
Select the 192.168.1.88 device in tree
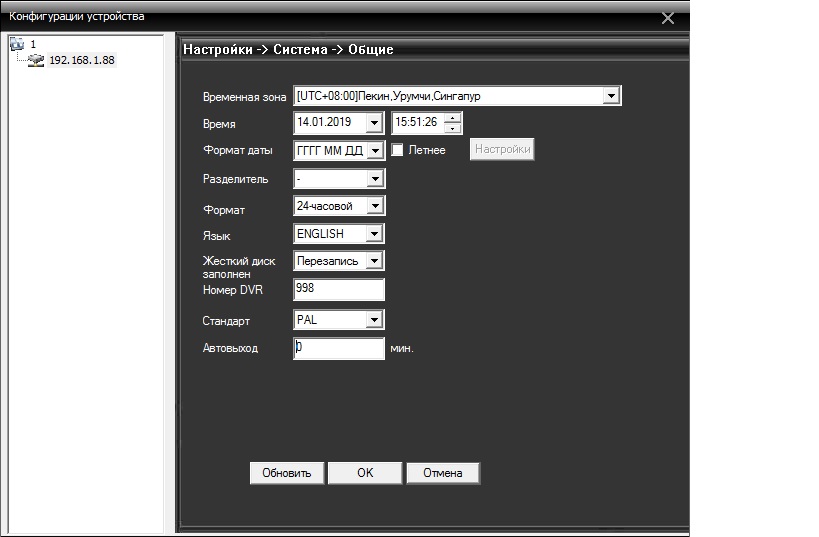coord(82,60)
